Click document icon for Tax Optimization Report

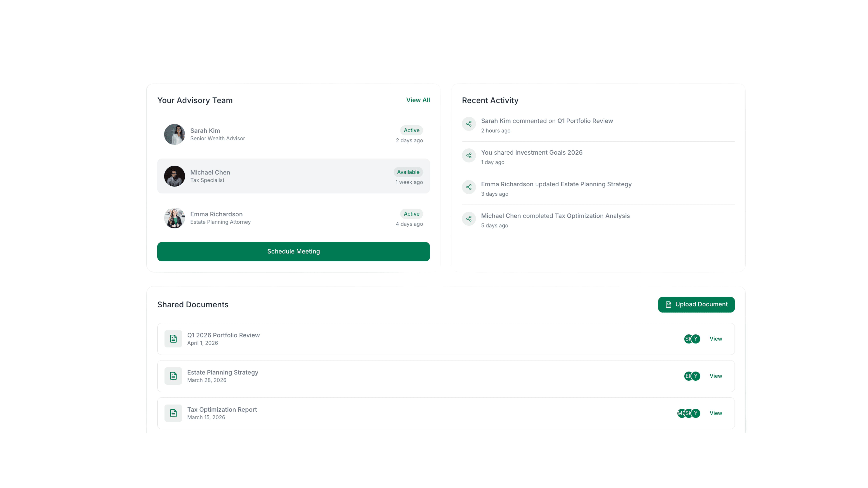pos(173,413)
